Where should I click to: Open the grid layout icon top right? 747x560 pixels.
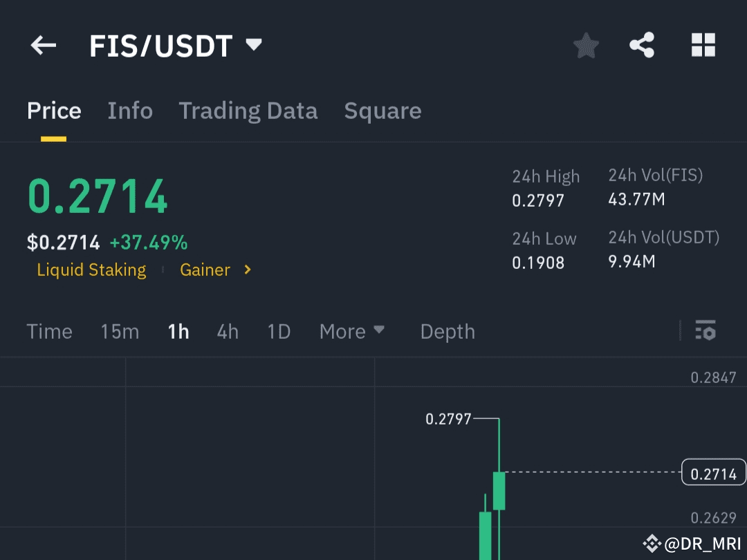click(x=703, y=45)
